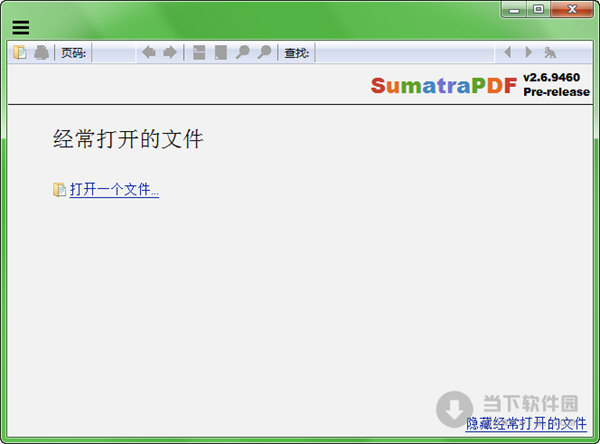Click the 经常打开的文件 heading
The image size is (600, 444).
tap(128, 139)
